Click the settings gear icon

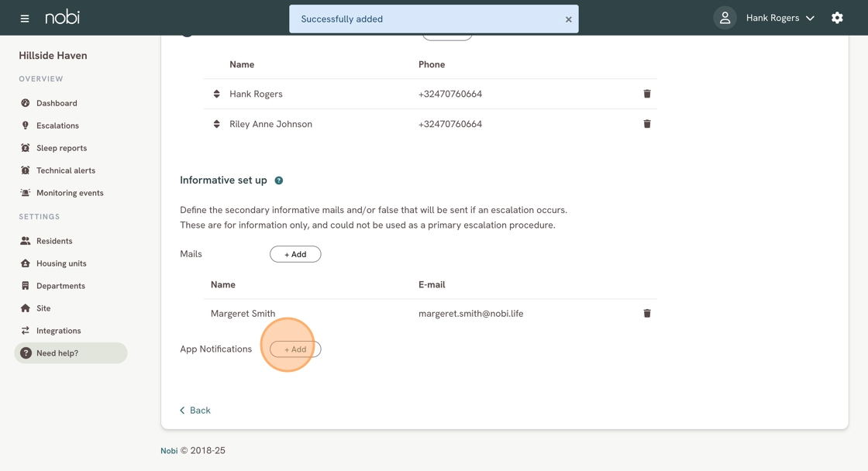pos(837,18)
